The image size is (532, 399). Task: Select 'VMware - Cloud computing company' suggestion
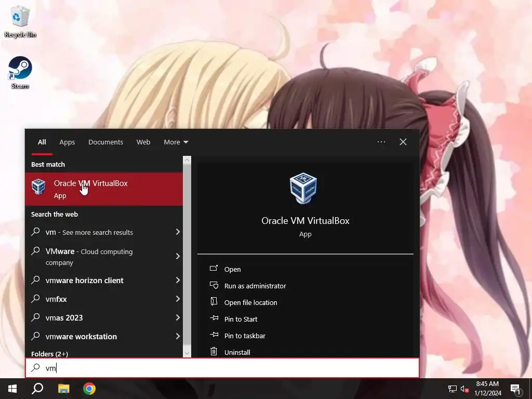[104, 257]
